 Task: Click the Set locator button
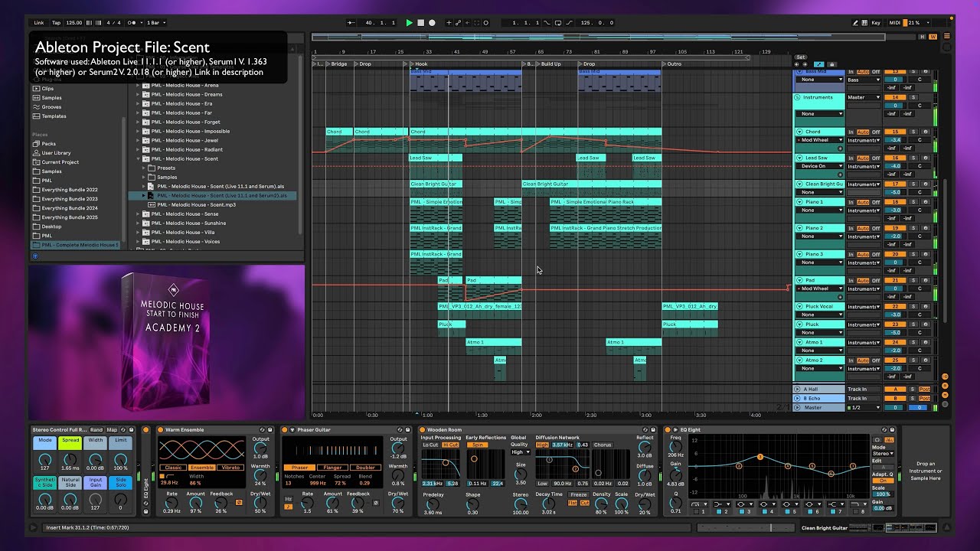[801, 57]
